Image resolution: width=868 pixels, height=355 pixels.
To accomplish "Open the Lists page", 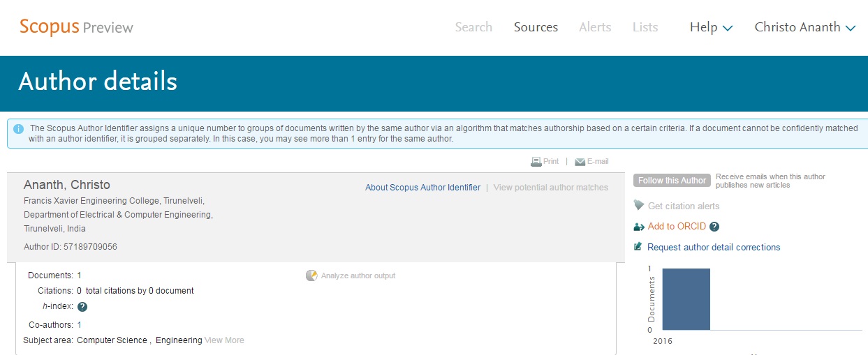I will (x=645, y=27).
